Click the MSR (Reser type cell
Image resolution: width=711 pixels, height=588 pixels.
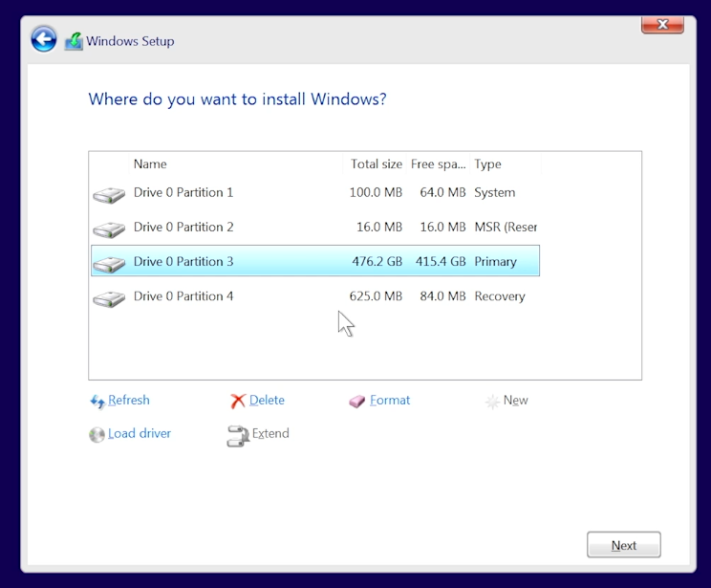pos(506,227)
